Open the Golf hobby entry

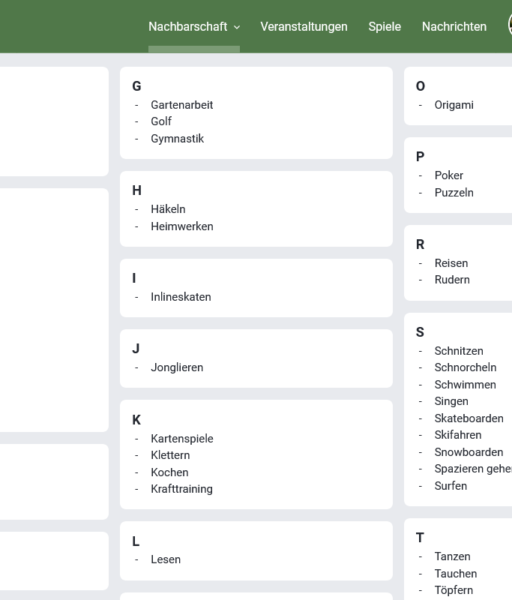tap(161, 121)
